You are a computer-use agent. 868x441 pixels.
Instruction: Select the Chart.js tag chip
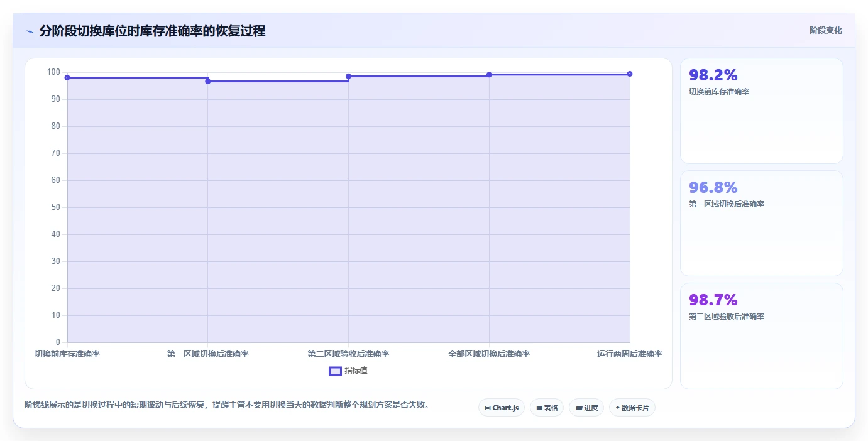coord(501,408)
